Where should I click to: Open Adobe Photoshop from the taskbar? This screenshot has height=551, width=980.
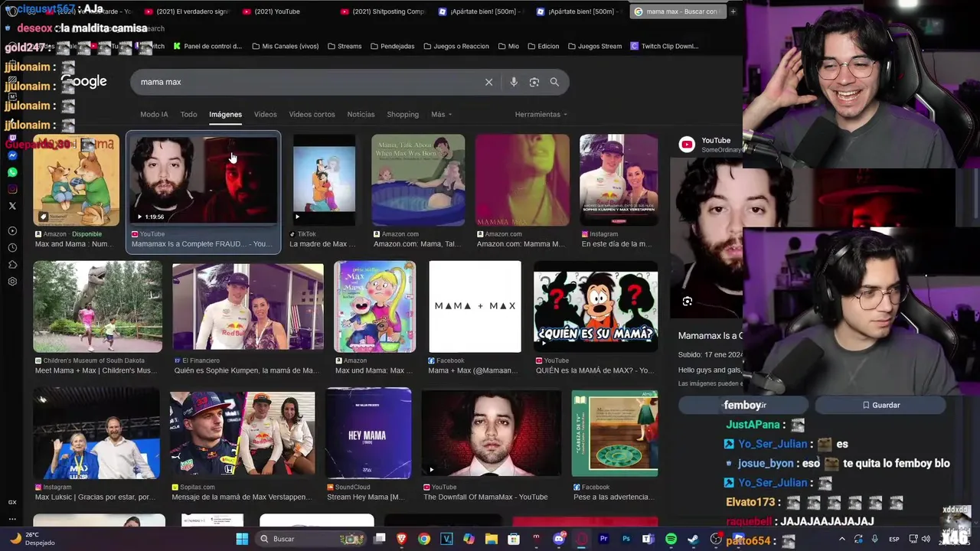tap(626, 539)
